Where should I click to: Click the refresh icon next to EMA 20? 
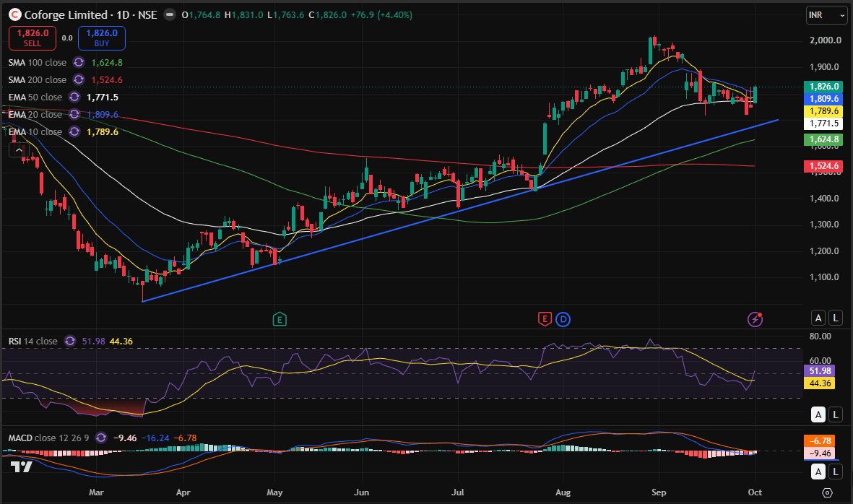(x=74, y=115)
